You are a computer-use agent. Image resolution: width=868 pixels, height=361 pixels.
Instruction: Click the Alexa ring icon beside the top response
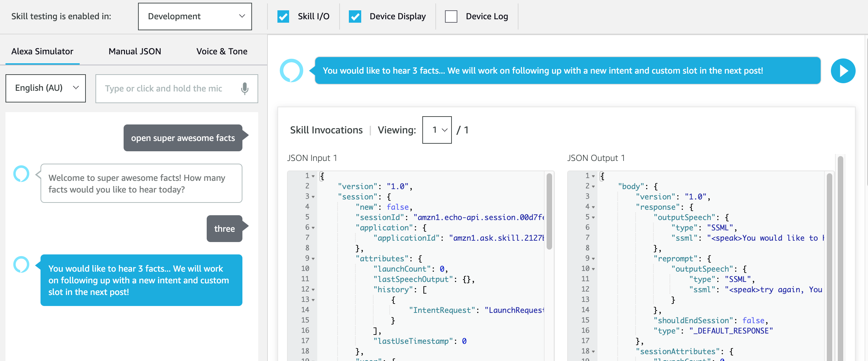click(292, 70)
